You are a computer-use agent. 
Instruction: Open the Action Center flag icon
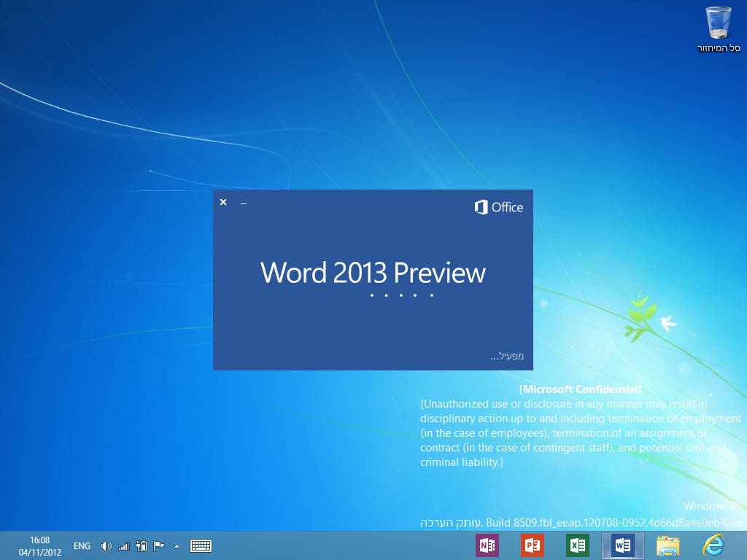coord(158,545)
